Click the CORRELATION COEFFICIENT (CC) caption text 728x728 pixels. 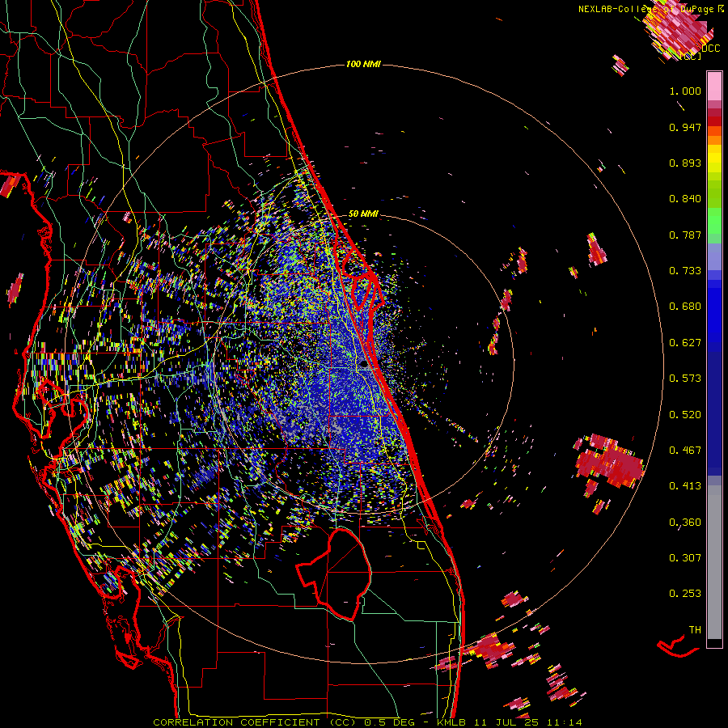coord(255,722)
